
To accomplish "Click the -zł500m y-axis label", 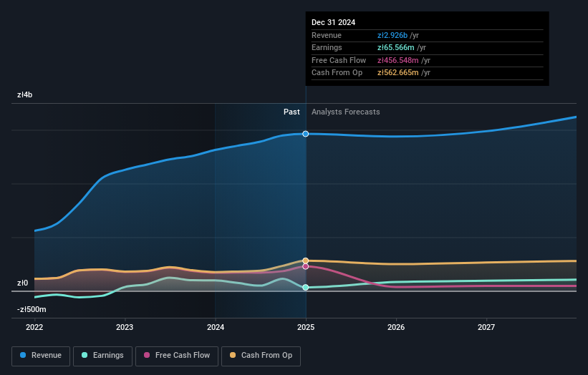I will coord(32,309).
